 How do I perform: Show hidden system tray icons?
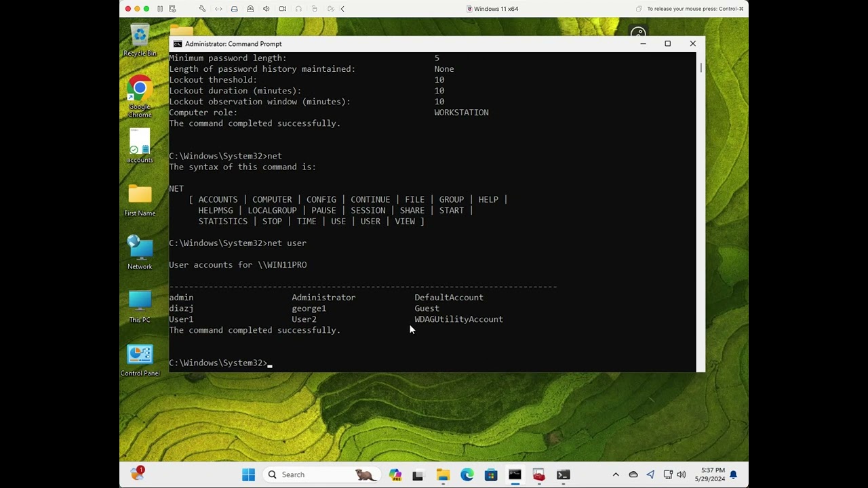(x=616, y=474)
